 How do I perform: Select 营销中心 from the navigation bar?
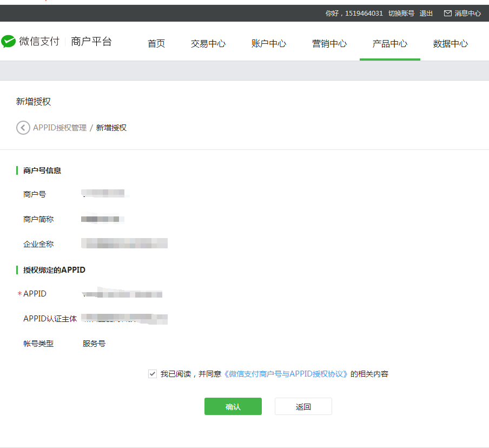pos(329,44)
